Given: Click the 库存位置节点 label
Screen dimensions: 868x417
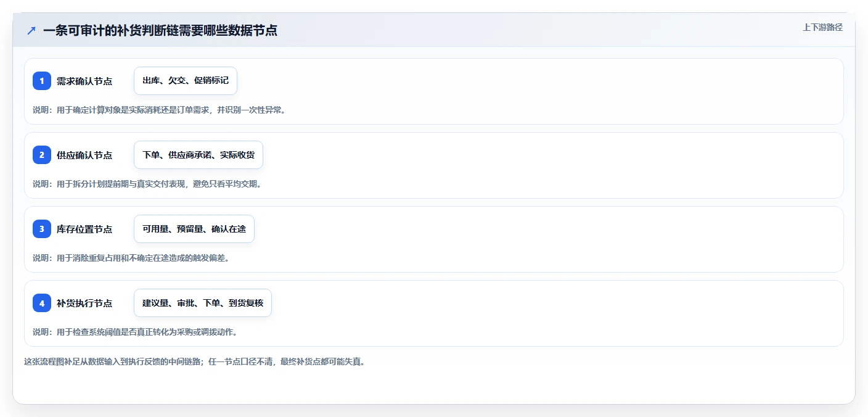Looking at the screenshot, I should click(84, 229).
